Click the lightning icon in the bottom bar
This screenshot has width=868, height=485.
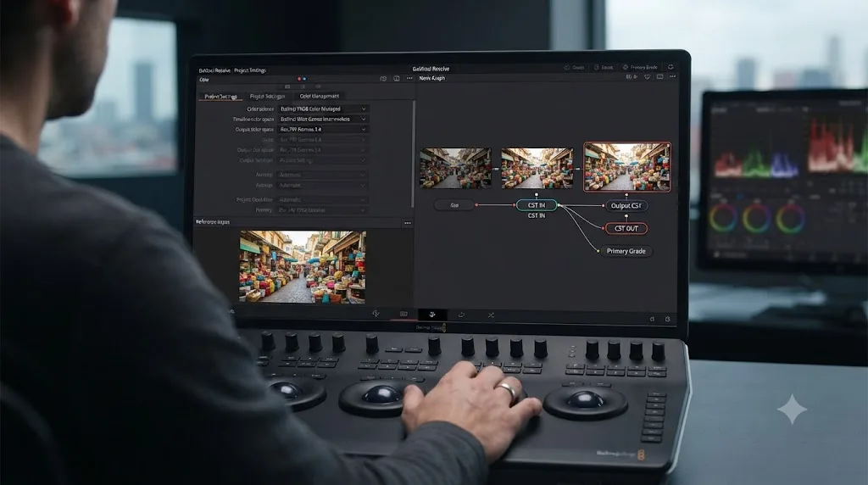[x=376, y=314]
